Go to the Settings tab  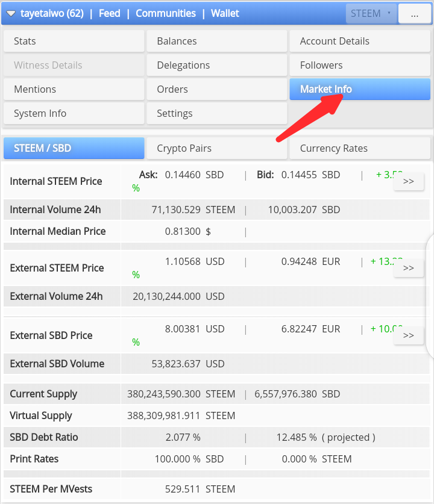pos(217,113)
